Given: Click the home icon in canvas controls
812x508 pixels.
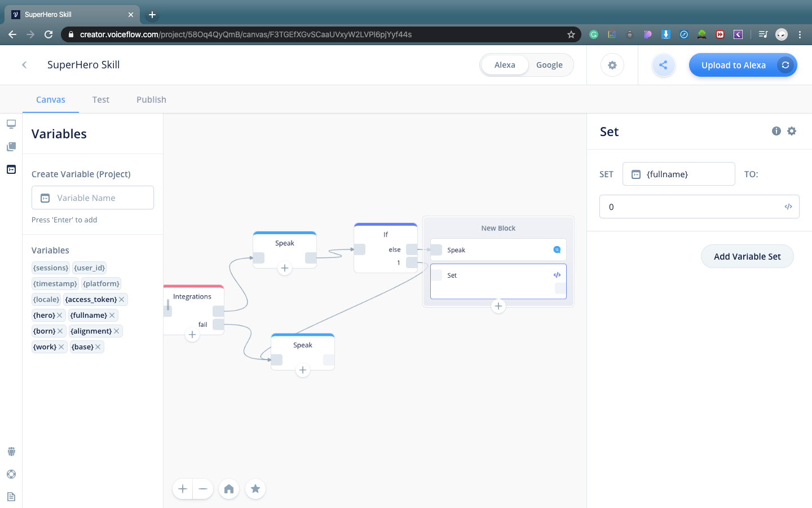Looking at the screenshot, I should pyautogui.click(x=229, y=489).
